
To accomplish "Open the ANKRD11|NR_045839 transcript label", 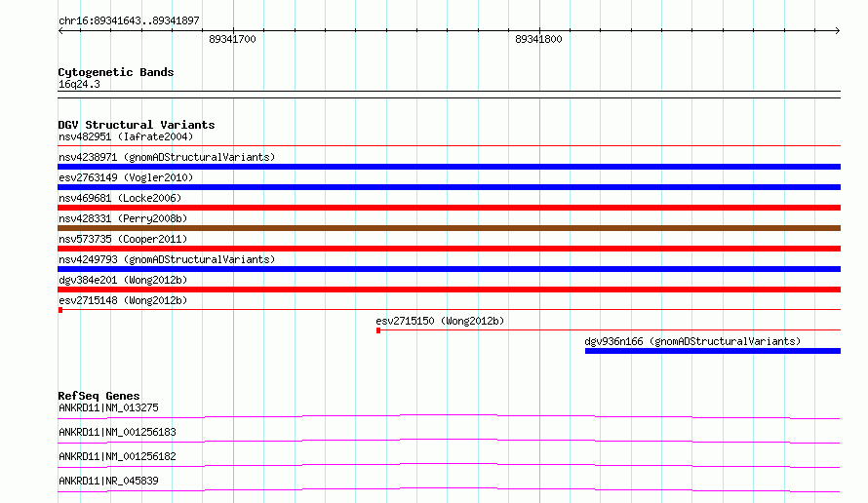I will pyautogui.click(x=108, y=481).
